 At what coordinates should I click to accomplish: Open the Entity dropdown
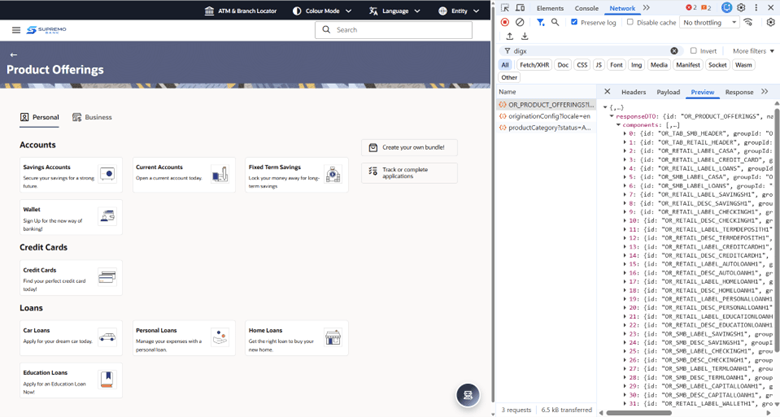459,11
